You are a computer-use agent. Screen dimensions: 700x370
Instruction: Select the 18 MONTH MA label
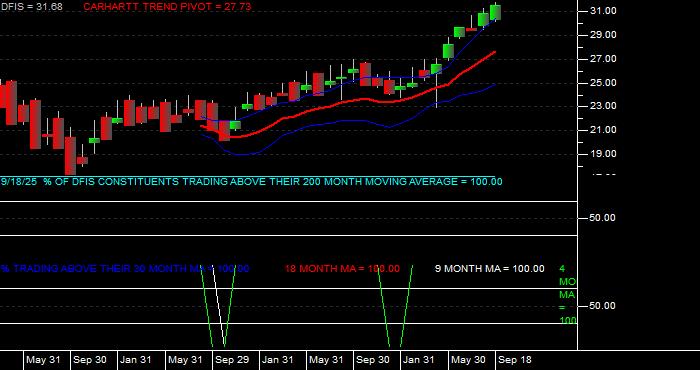[x=342, y=269]
